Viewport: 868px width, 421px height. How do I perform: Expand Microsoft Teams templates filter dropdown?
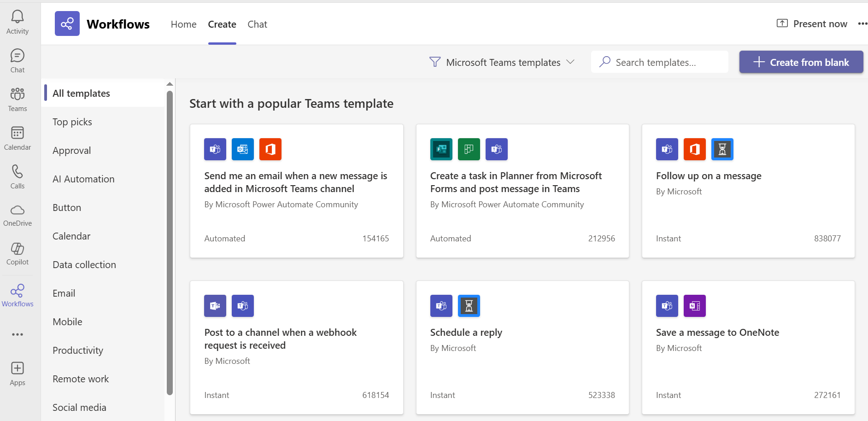point(502,62)
